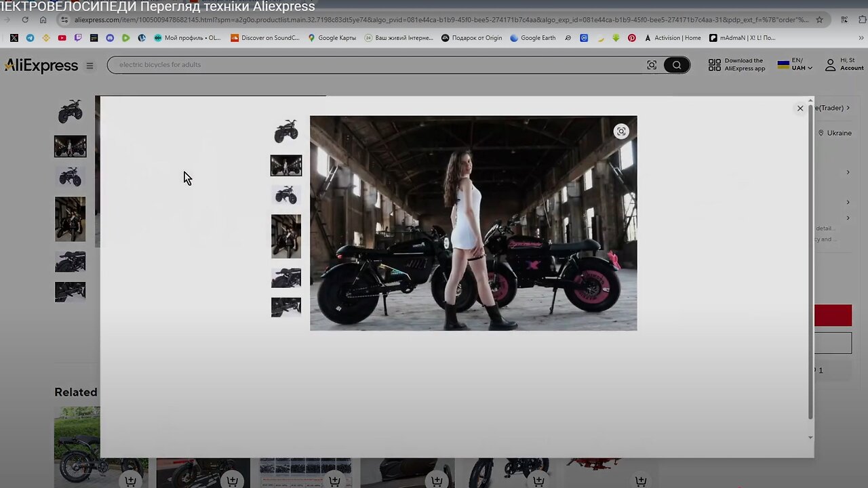The height and width of the screenshot is (488, 868).
Task: Click the scrollbar down arrow in overlay
Action: 810,437
